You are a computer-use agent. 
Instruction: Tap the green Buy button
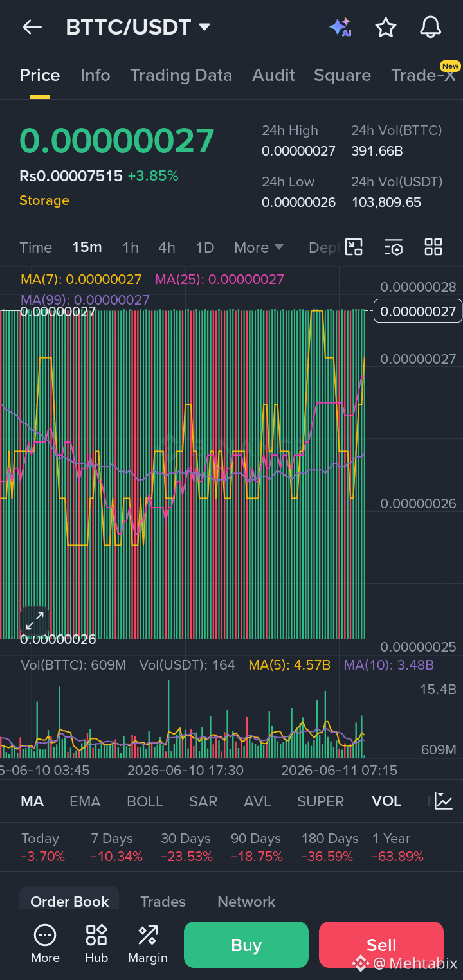pos(246,945)
